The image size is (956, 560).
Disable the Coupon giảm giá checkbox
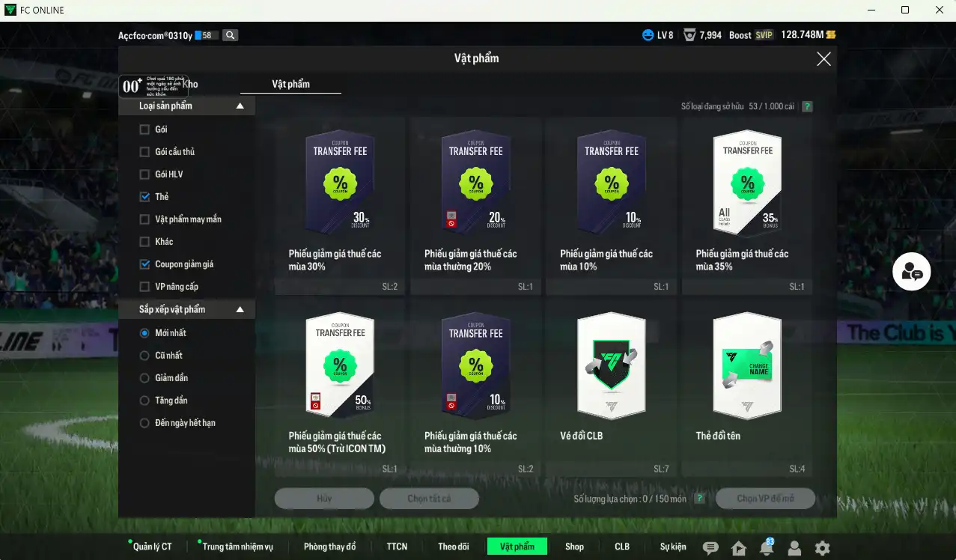point(144,264)
